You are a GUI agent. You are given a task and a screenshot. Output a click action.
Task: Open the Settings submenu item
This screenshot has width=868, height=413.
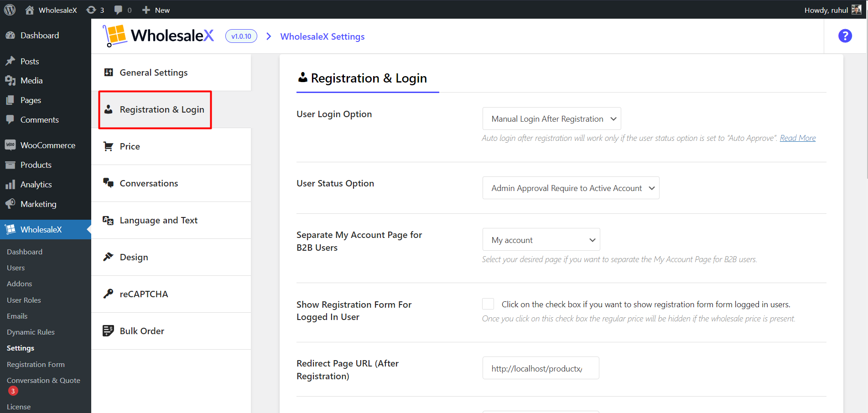point(21,348)
